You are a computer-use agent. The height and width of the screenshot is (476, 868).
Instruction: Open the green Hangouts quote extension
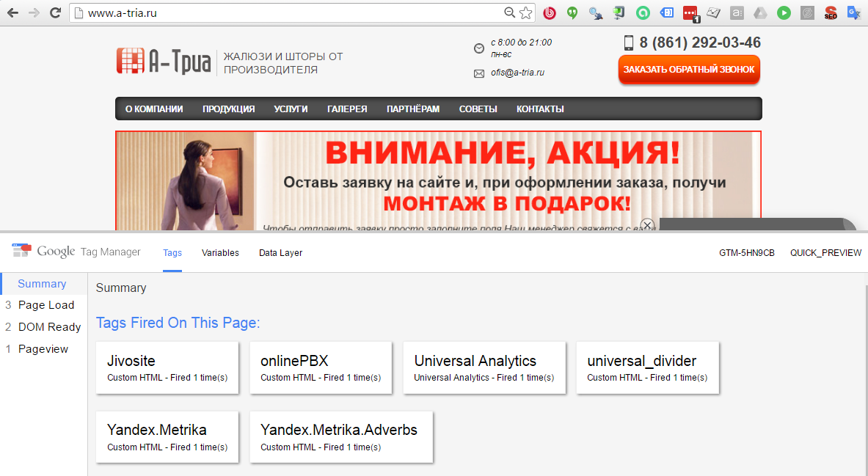point(572,12)
